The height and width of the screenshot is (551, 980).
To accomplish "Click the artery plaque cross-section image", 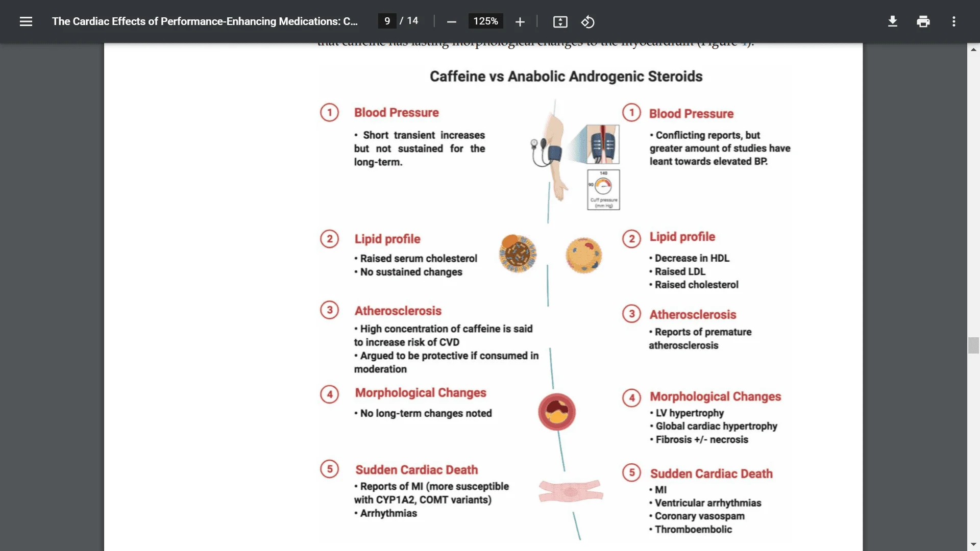I will coord(557,412).
